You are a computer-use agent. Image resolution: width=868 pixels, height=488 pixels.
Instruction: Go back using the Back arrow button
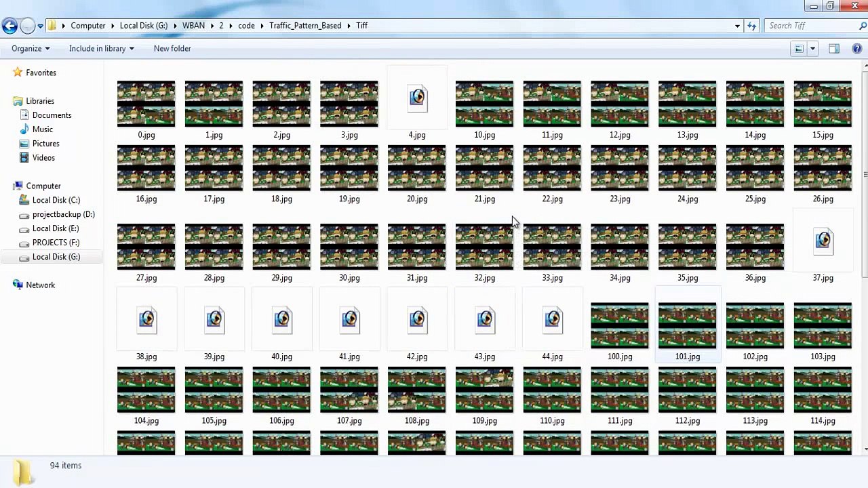[x=9, y=26]
